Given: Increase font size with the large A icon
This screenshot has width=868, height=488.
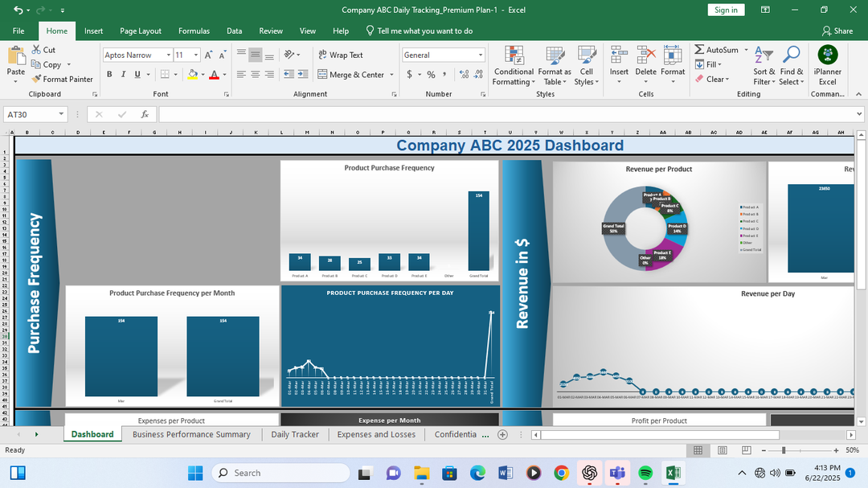Looking at the screenshot, I should click(208, 55).
